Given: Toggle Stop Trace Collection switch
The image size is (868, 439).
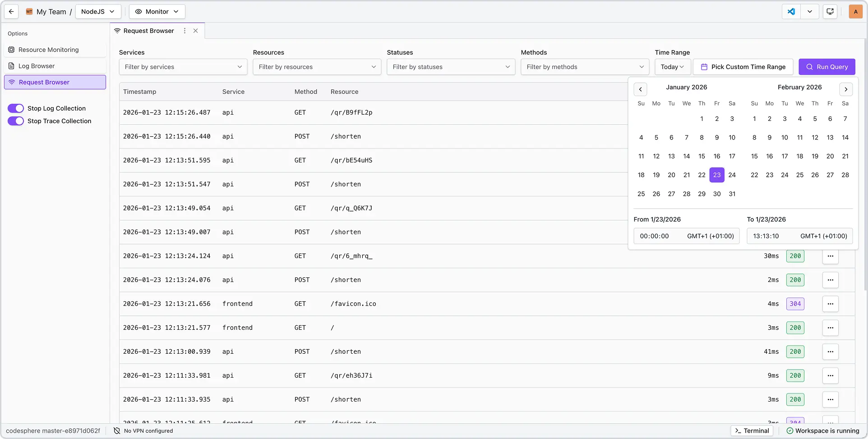Looking at the screenshot, I should pyautogui.click(x=16, y=121).
